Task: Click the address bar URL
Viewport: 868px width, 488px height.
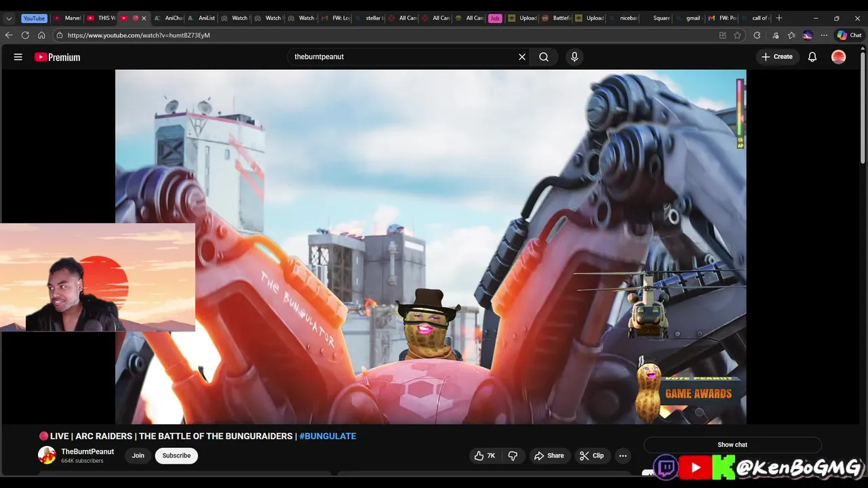Action: point(139,35)
